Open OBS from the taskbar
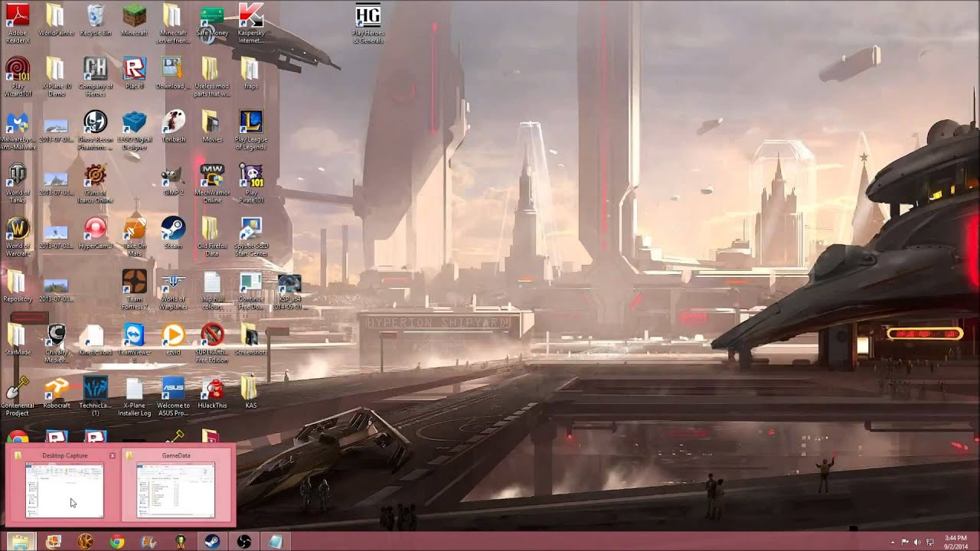 pos(243,542)
